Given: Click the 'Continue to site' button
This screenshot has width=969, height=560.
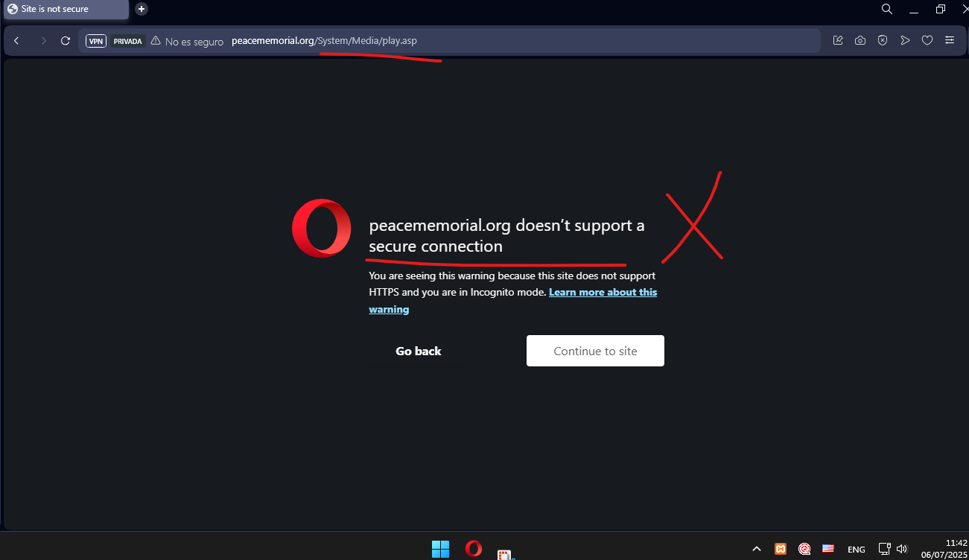Looking at the screenshot, I should (x=595, y=351).
